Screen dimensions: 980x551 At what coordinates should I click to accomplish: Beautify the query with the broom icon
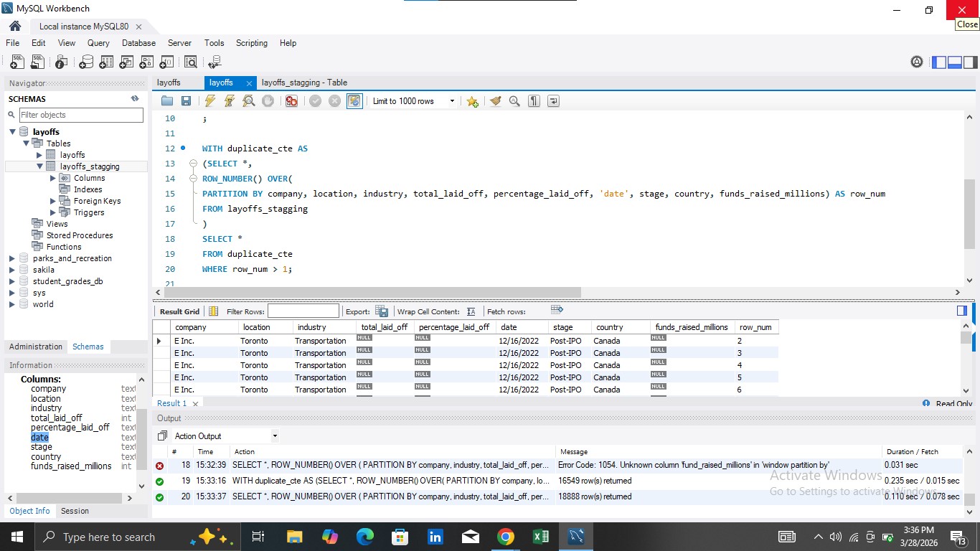click(495, 101)
